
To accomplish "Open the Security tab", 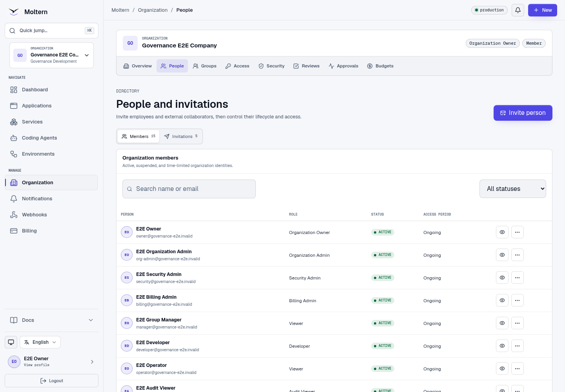I will pos(272,66).
